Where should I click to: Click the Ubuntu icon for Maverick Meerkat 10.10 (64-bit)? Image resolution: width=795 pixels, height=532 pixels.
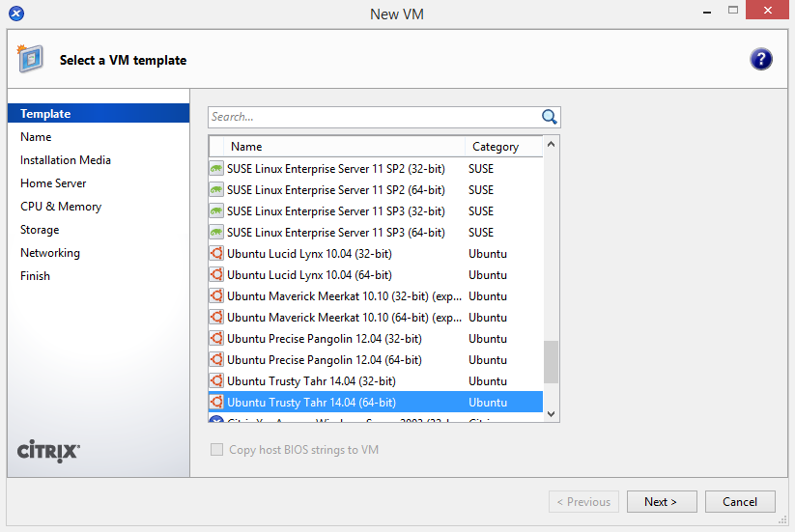[x=216, y=318]
